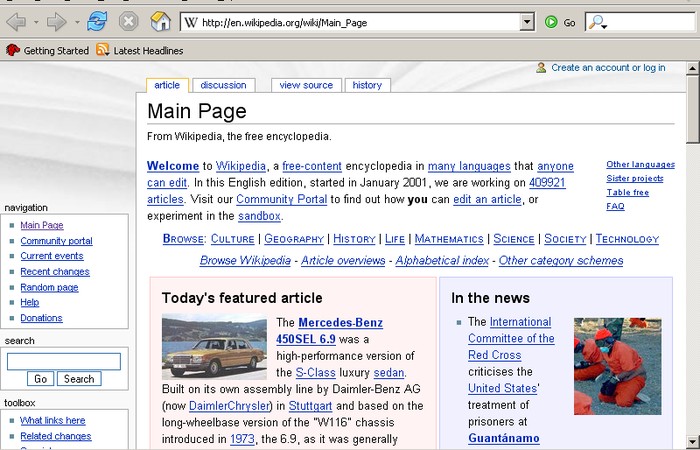Image resolution: width=700 pixels, height=450 pixels.
Task: Open the Community Portal link in intro
Action: pyautogui.click(x=282, y=199)
